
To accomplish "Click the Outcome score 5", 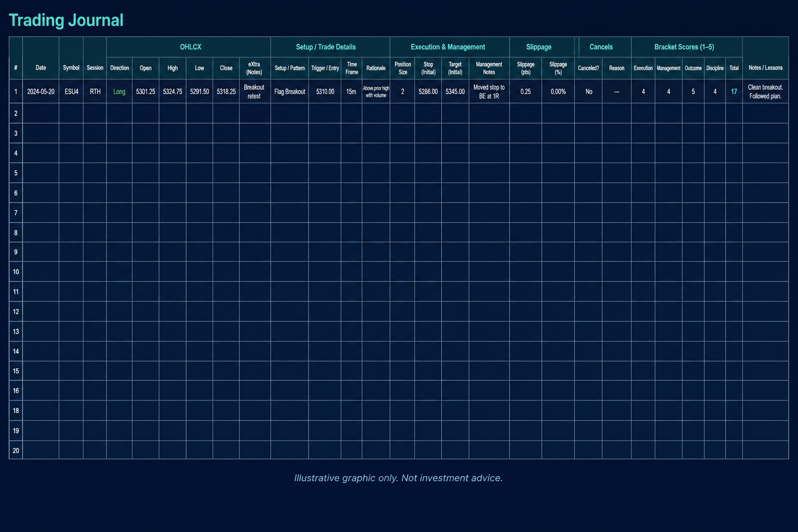I will [693, 91].
